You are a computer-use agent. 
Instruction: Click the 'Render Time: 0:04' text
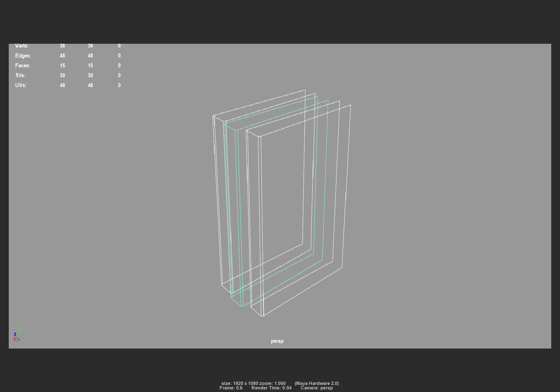(x=272, y=388)
